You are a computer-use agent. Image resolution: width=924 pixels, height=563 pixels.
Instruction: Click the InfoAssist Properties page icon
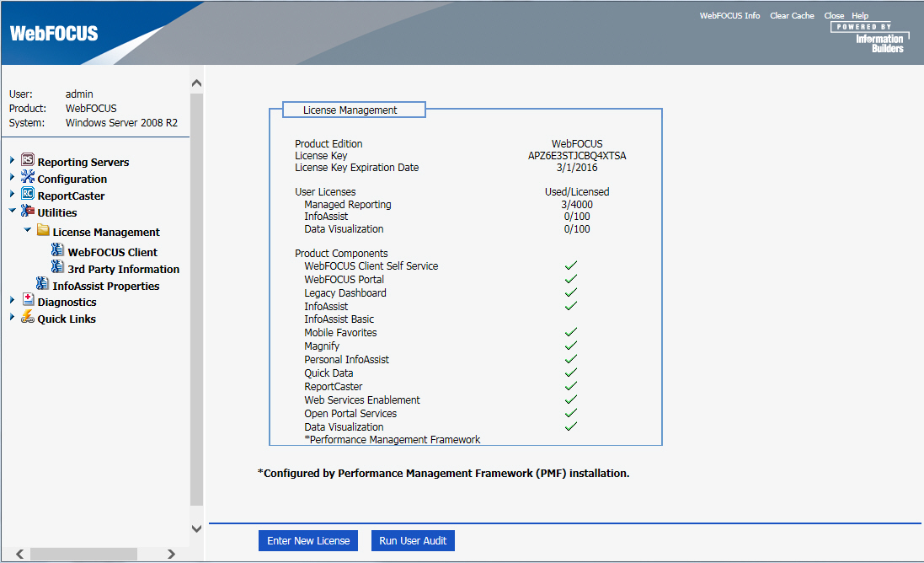42,283
